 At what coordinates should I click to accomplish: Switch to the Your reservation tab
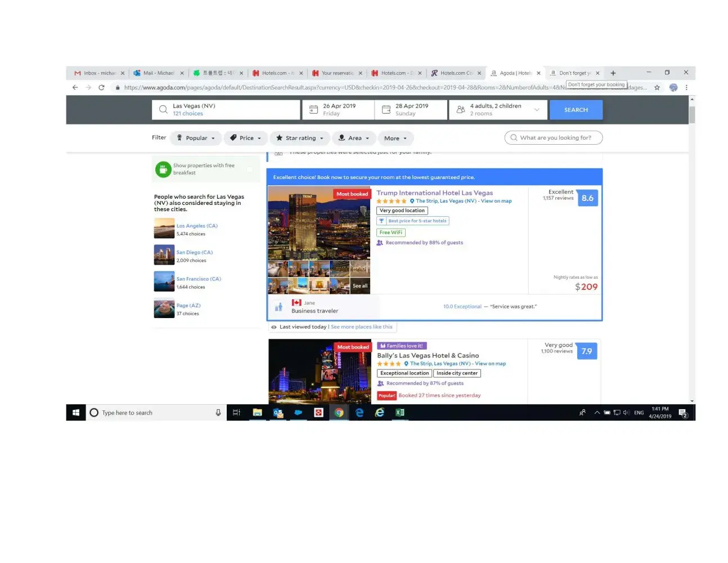click(x=336, y=73)
